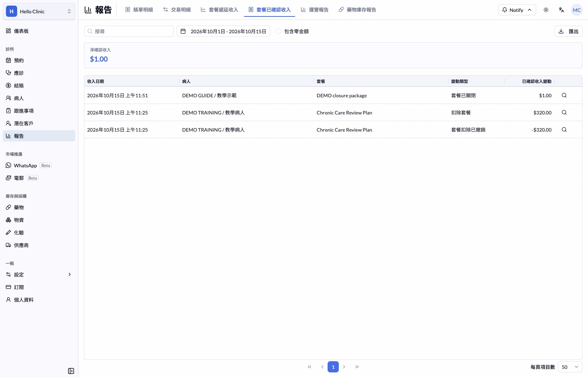Click the 套餐已關閉 change type cell
Image resolution: width=588 pixels, height=378 pixels.
click(x=463, y=95)
